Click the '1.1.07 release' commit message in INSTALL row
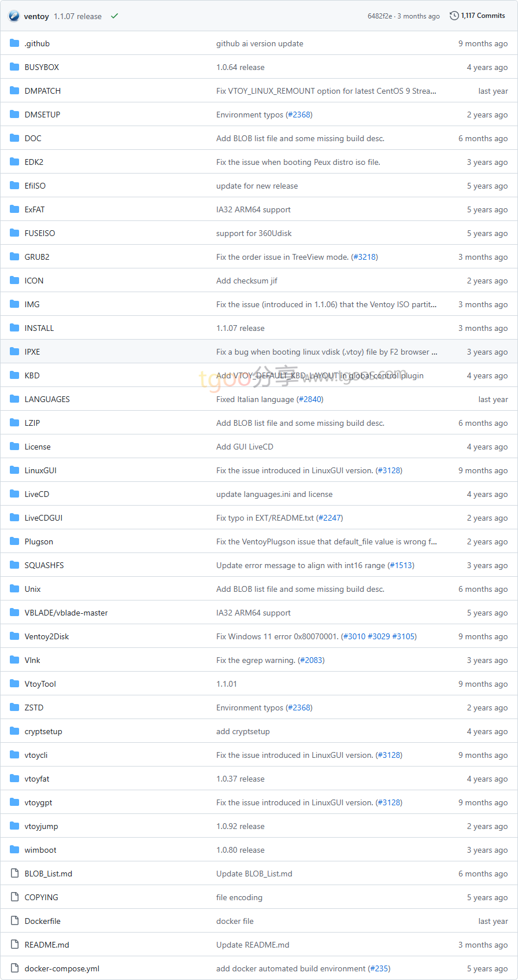 pyautogui.click(x=240, y=328)
